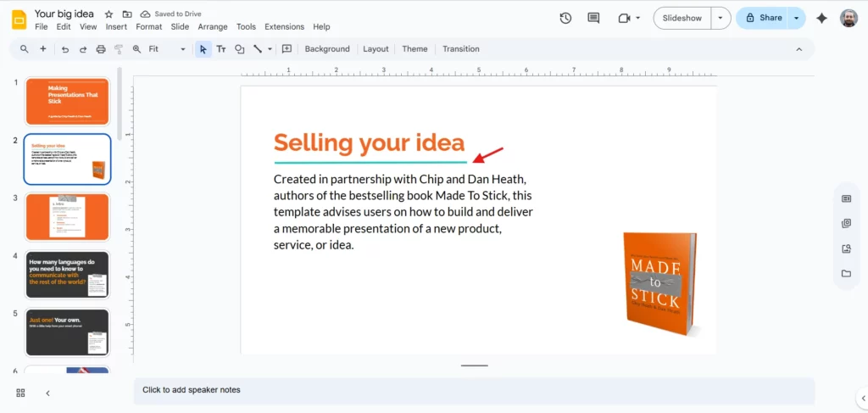The width and height of the screenshot is (868, 413).
Task: Select the shape tool
Action: (240, 49)
